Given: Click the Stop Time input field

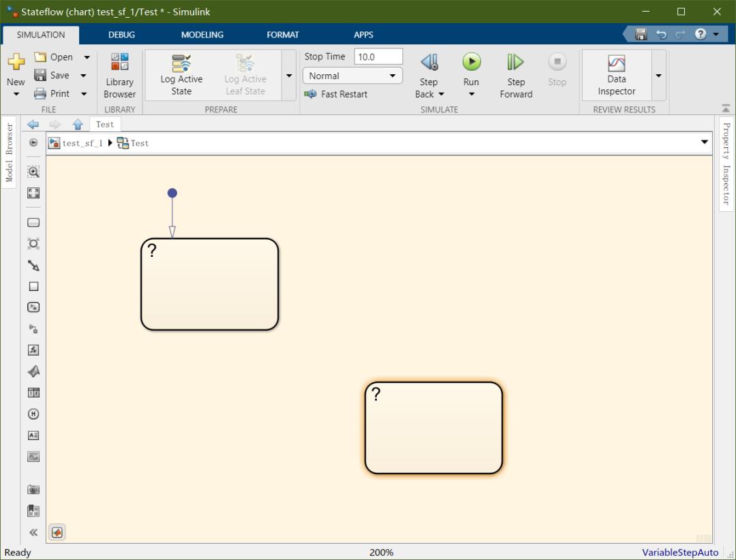Looking at the screenshot, I should tap(378, 57).
